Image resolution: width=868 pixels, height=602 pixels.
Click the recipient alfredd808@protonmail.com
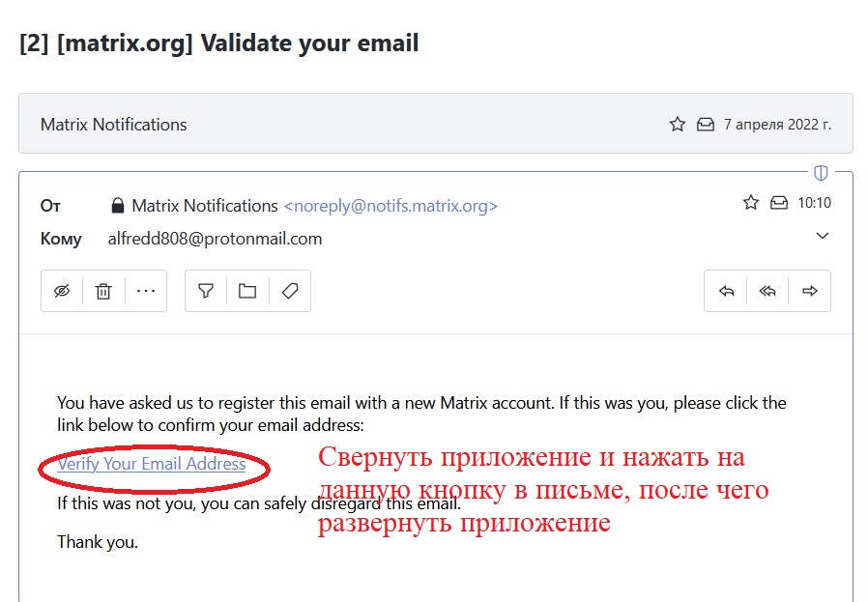pos(215,239)
